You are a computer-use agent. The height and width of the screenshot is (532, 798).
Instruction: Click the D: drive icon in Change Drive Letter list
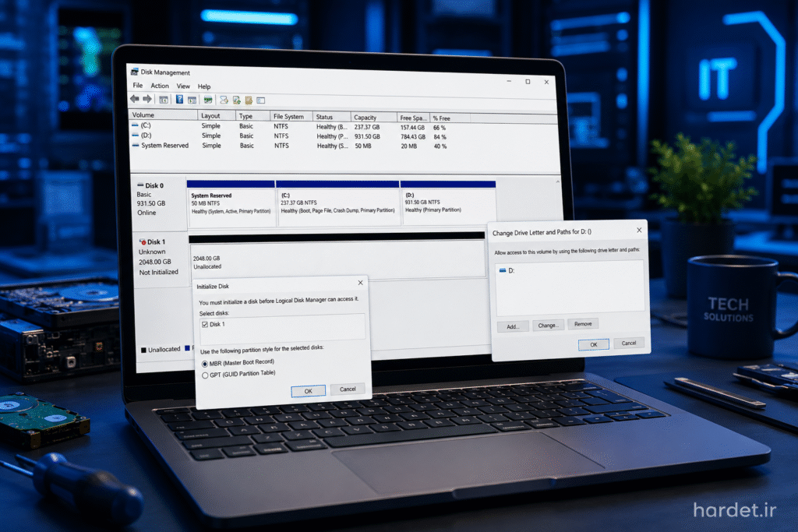(503, 270)
